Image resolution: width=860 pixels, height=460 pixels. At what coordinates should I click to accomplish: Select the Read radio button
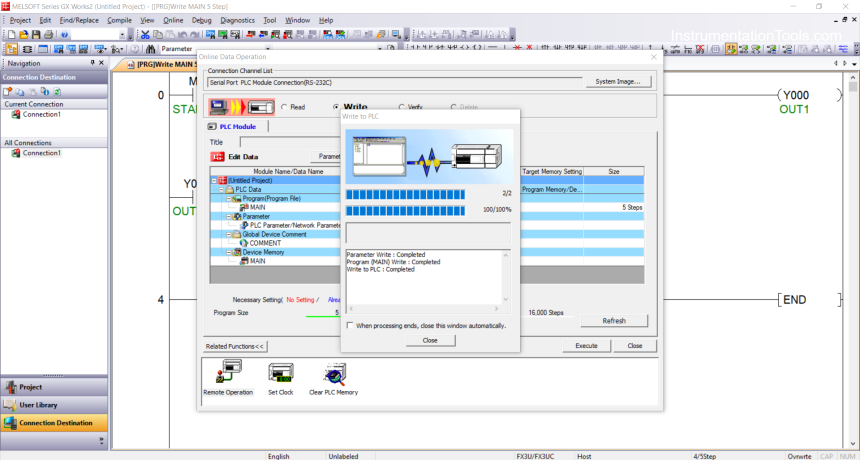[x=284, y=107]
